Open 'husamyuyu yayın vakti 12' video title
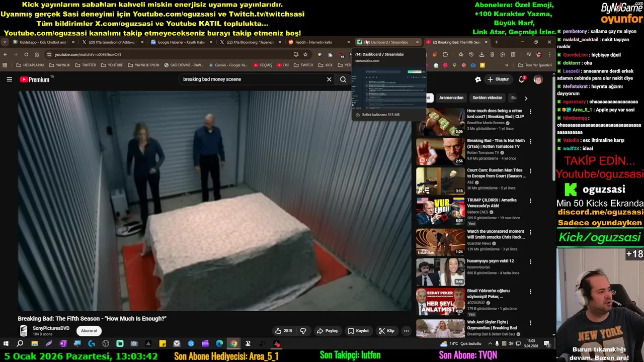Viewport: 644px width, 362px height. (491, 261)
